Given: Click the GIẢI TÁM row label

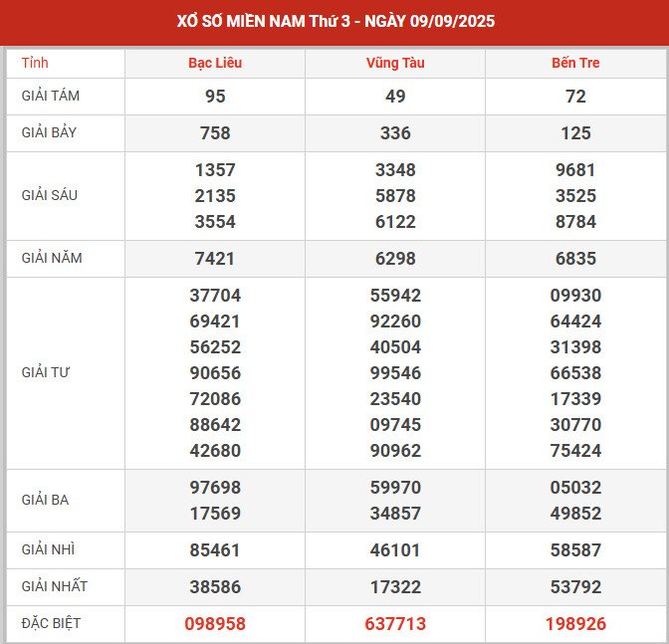Looking at the screenshot, I should point(51,96).
